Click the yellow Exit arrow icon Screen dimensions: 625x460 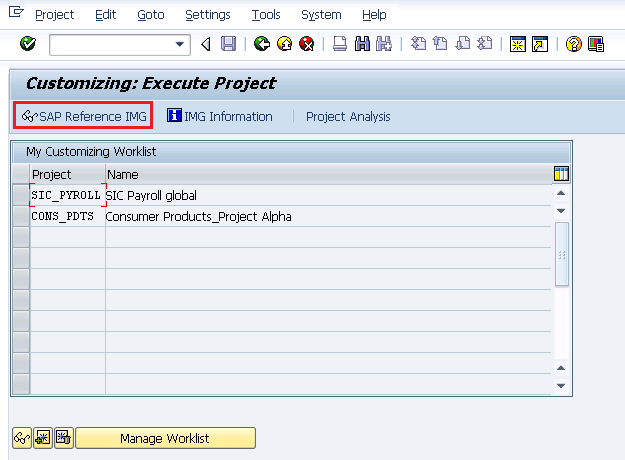point(284,43)
